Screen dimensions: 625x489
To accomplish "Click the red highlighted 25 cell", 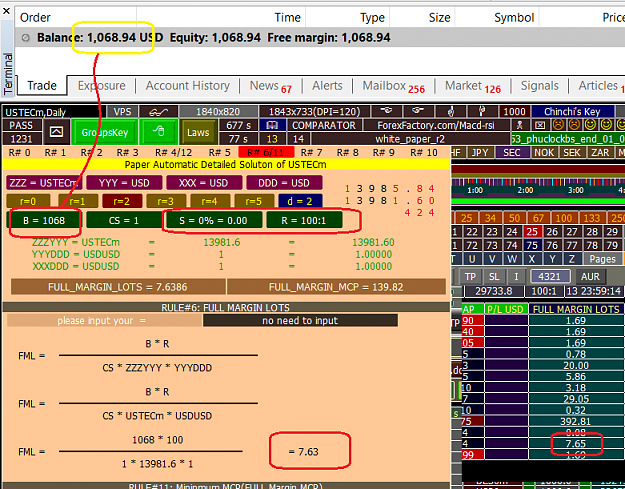I will click(532, 232).
